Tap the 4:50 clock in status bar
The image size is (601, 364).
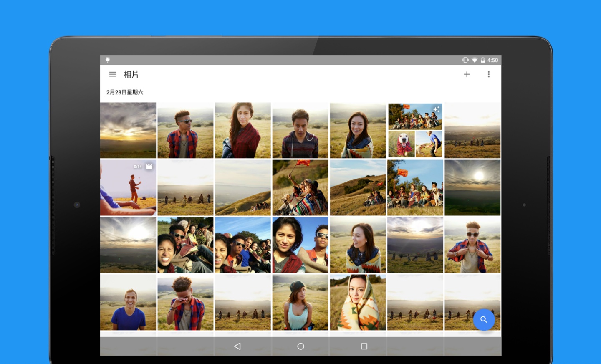(492, 60)
